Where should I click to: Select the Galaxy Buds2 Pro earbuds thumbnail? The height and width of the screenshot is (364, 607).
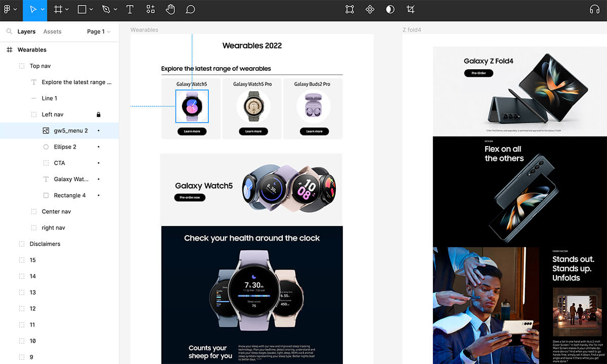tap(314, 107)
